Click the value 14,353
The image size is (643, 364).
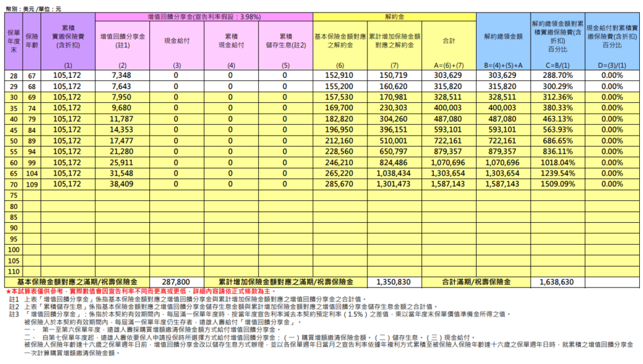point(121,130)
